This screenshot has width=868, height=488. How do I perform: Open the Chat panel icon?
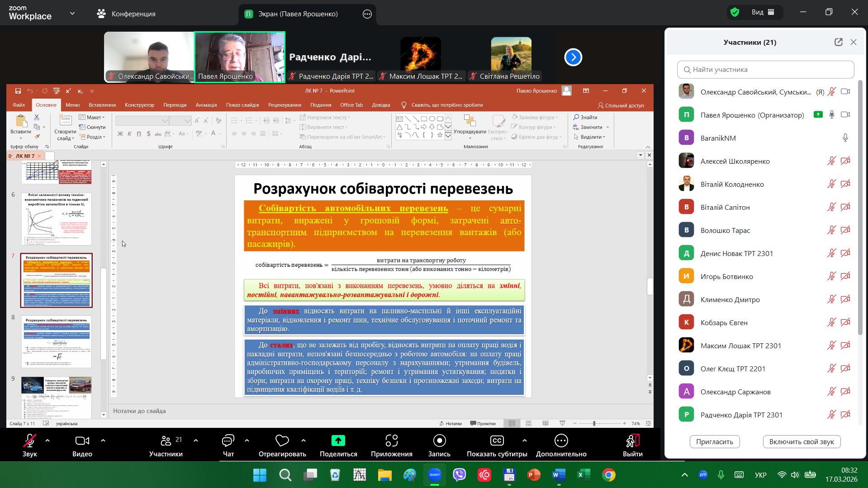click(228, 441)
